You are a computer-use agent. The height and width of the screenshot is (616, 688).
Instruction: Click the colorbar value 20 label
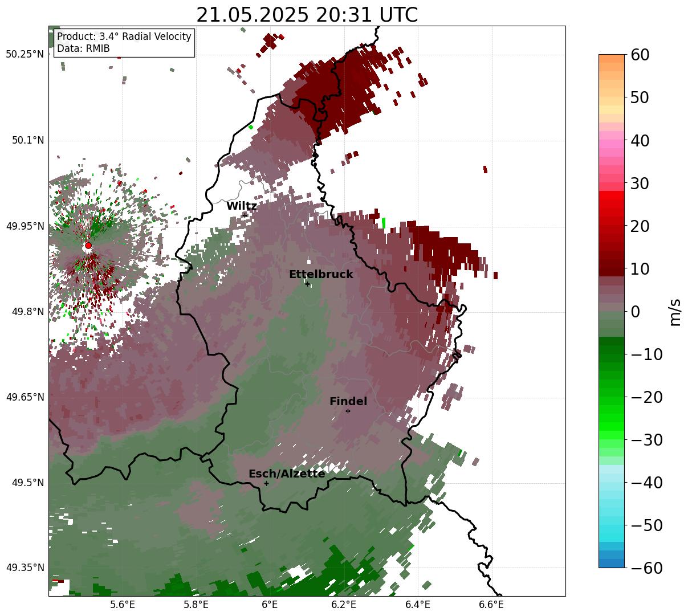click(x=640, y=226)
